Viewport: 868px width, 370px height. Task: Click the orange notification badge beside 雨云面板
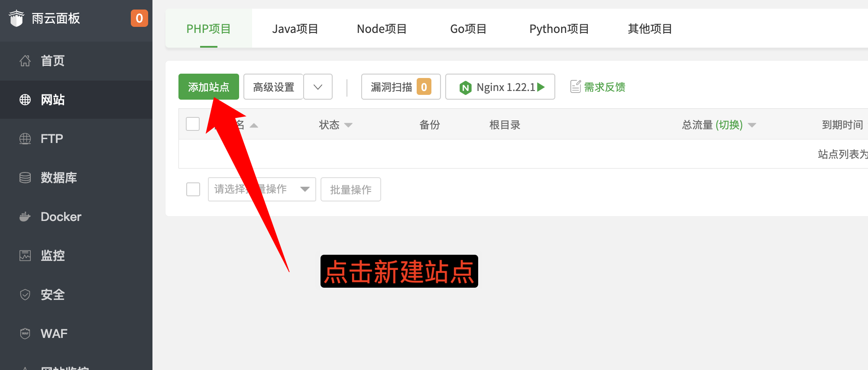[x=139, y=18]
